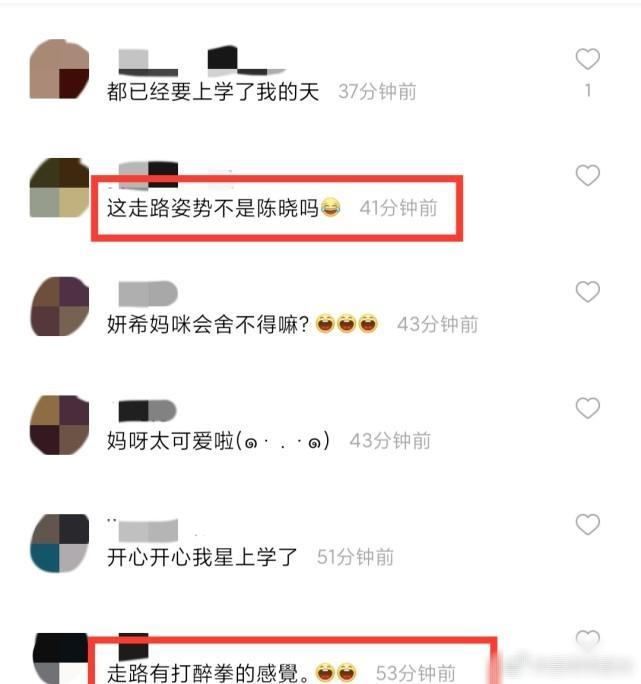Screen dimensions: 641x684
Task: Open username above "都已经要上学了我的天"
Action: [x=202, y=61]
